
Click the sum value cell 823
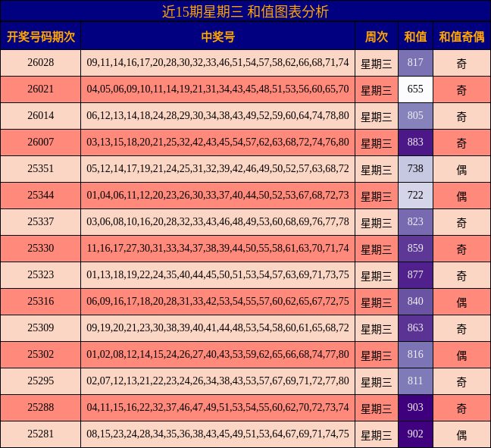(415, 222)
